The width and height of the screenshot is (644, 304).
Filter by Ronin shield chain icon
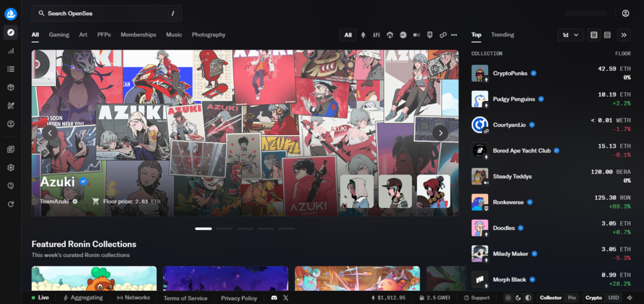tap(429, 35)
